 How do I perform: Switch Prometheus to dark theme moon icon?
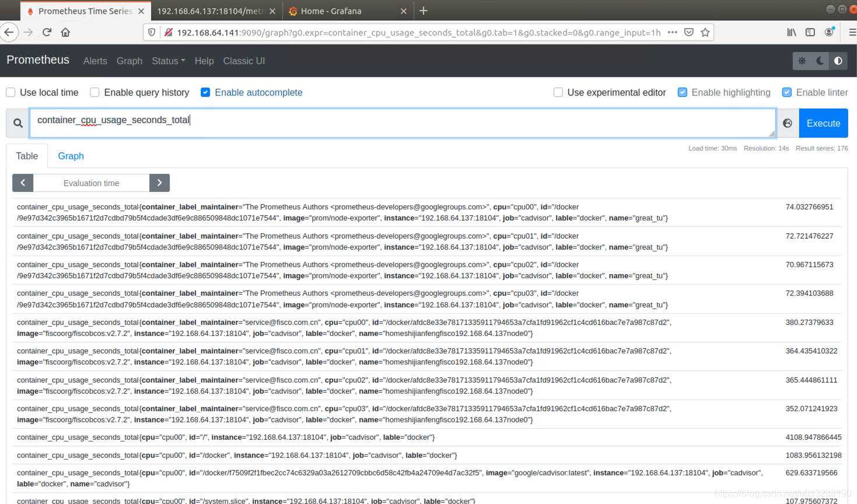820,61
